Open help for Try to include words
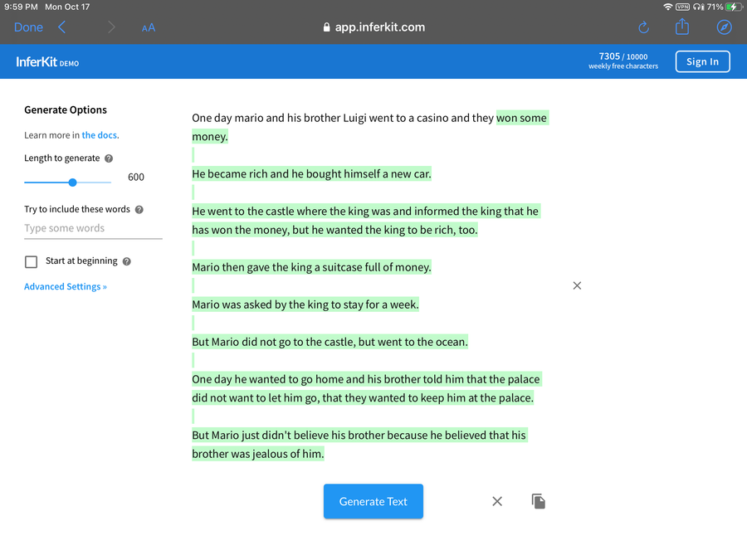747x560 pixels. pos(139,210)
